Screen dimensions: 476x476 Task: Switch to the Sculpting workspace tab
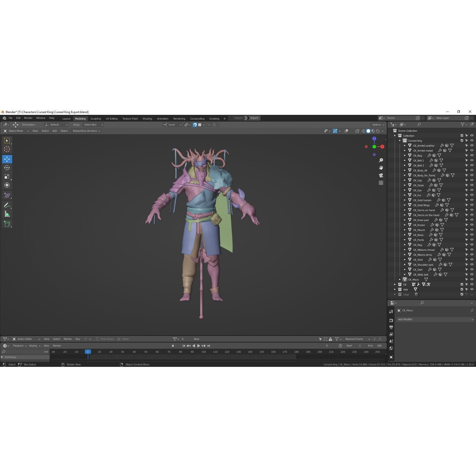click(96, 118)
